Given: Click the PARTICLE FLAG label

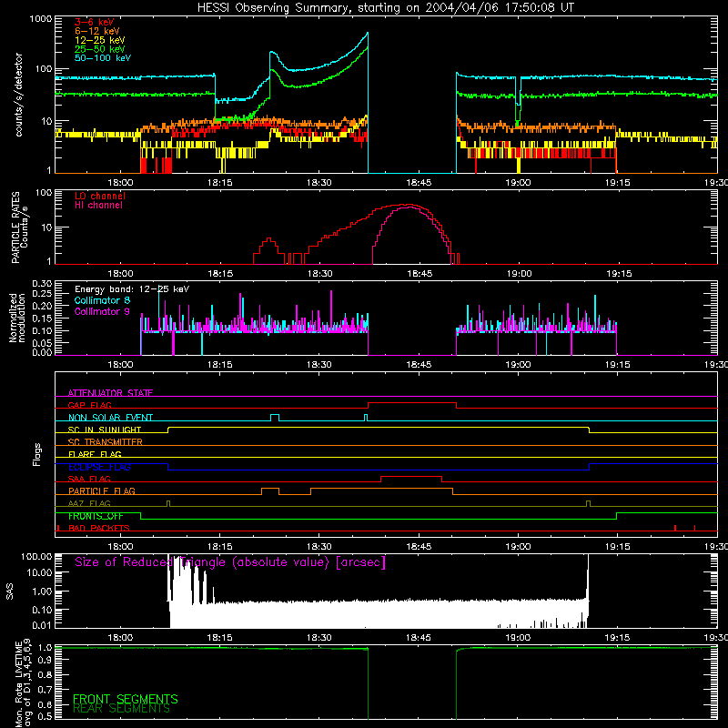Looking at the screenshot, I should 102,490.
